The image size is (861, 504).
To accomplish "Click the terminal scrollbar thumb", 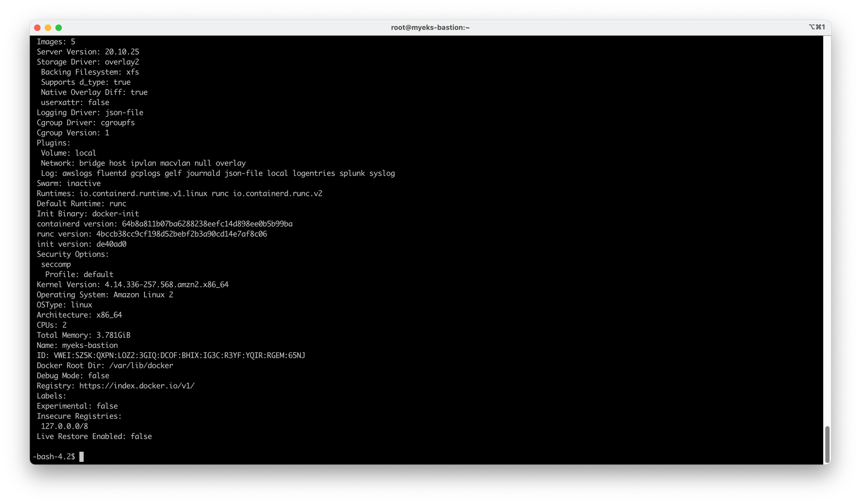I will coord(827,445).
